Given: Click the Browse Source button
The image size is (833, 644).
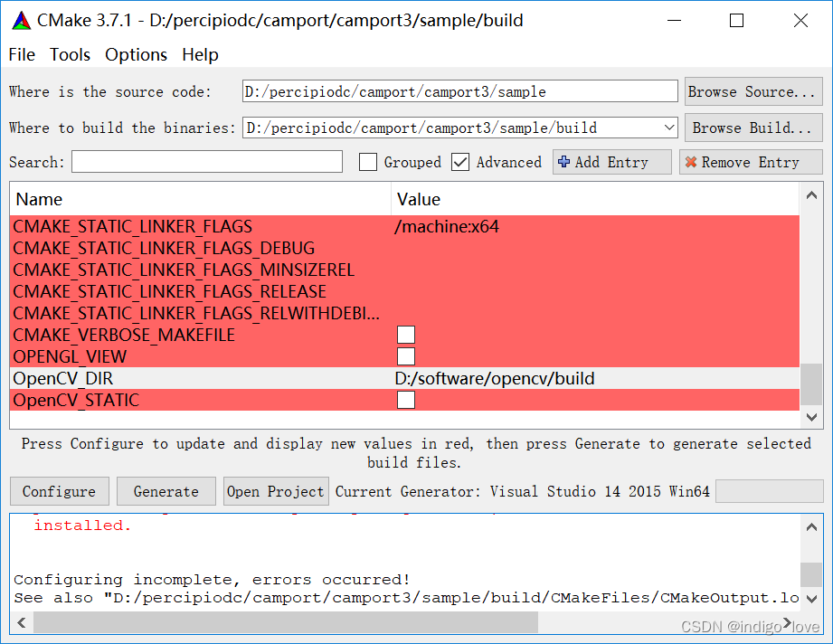Looking at the screenshot, I should click(x=753, y=91).
